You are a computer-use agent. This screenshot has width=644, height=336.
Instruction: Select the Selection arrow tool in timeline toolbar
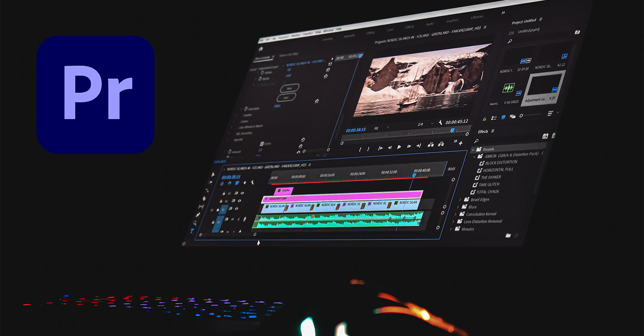click(213, 175)
